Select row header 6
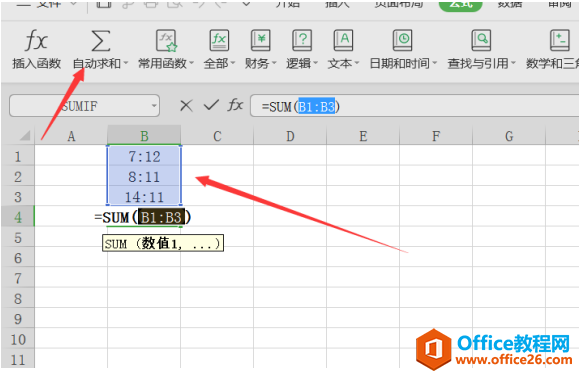The height and width of the screenshot is (377, 579). tap(18, 258)
